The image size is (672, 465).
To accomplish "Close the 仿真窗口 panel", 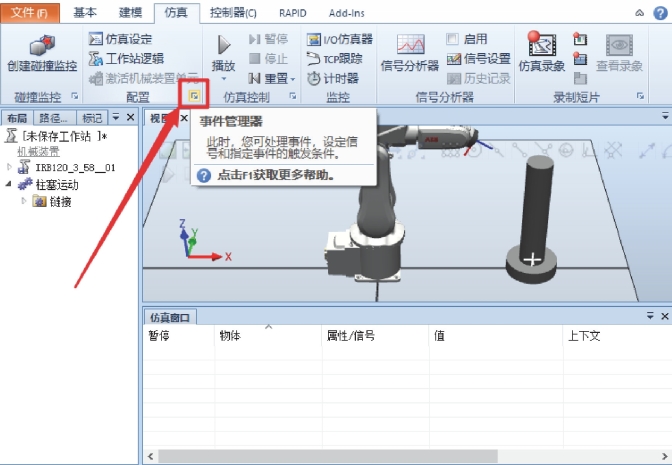I will pos(665,316).
